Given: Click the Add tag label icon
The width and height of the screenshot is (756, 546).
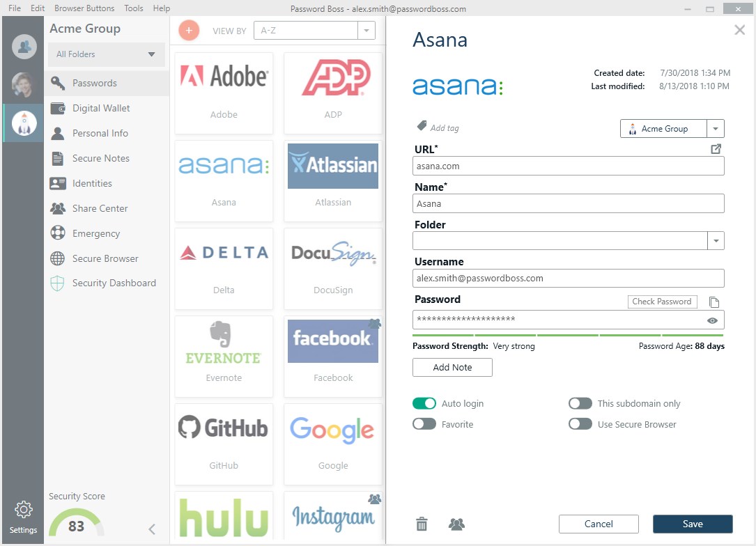Looking at the screenshot, I should click(x=422, y=126).
